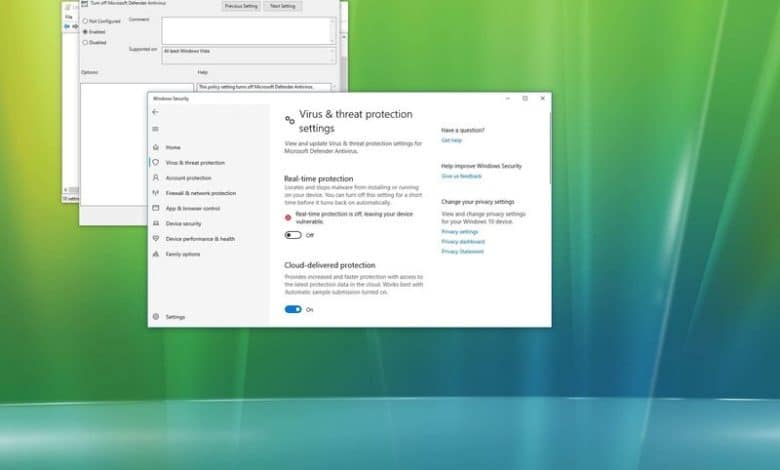This screenshot has width=780, height=470.
Task: Click Previous Setting button in policy window
Action: coord(241,6)
